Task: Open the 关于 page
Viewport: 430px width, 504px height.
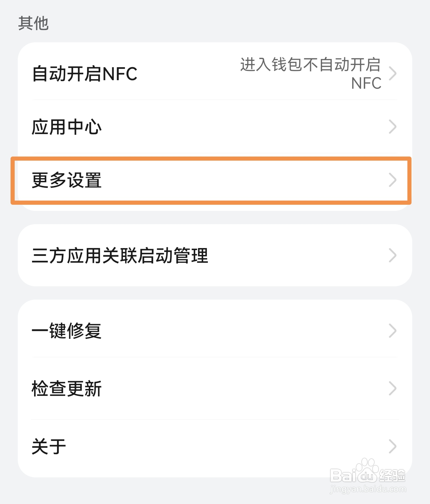Action: click(x=49, y=446)
